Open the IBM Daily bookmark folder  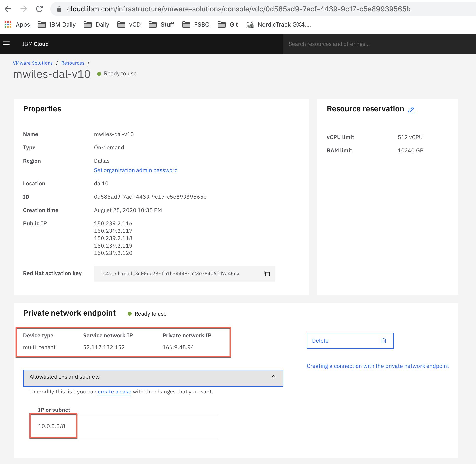point(57,25)
